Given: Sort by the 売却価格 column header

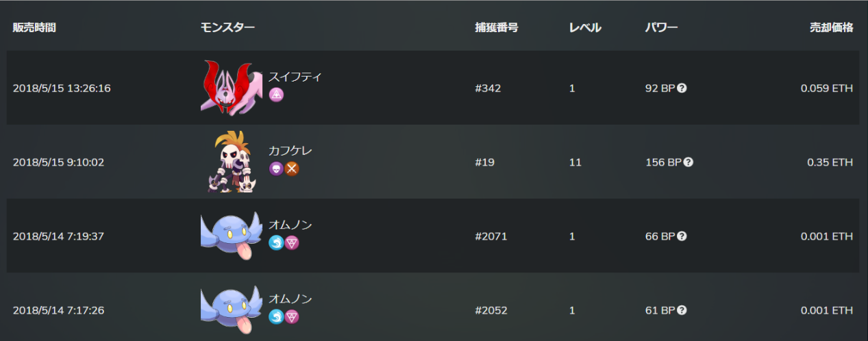Looking at the screenshot, I should [x=831, y=28].
